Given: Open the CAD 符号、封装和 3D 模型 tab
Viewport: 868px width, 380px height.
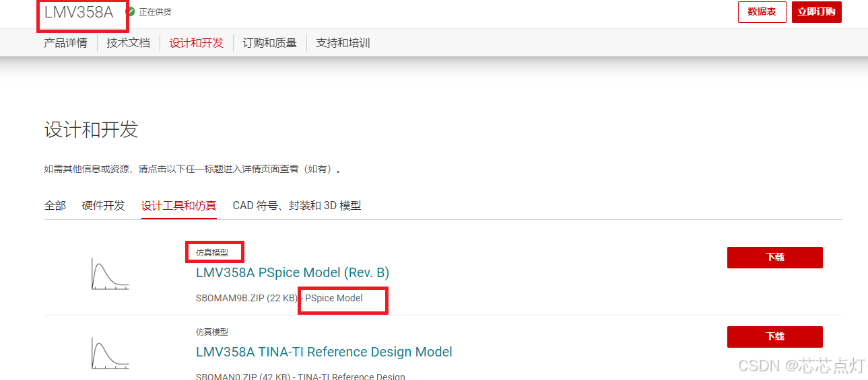Looking at the screenshot, I should pyautogui.click(x=297, y=205).
